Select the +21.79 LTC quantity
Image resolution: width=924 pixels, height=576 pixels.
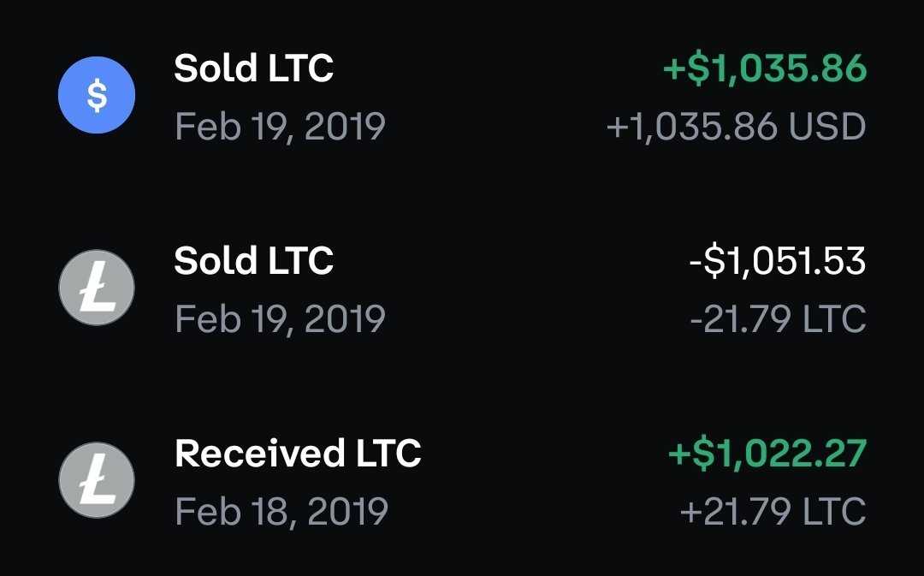click(773, 512)
